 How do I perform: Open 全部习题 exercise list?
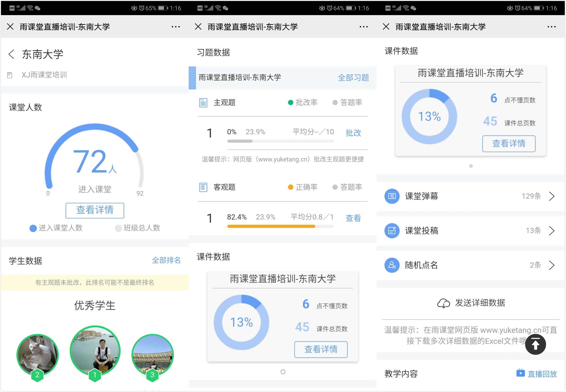[x=353, y=78]
